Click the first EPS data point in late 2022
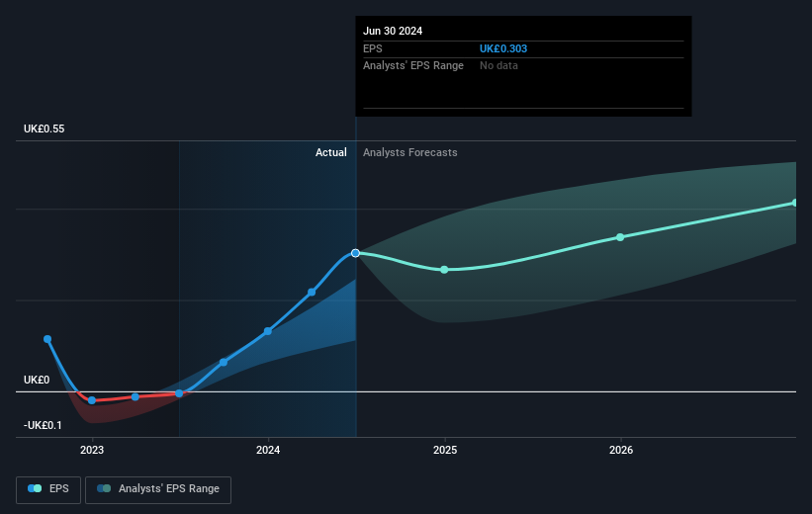The height and width of the screenshot is (514, 812). coord(47,339)
